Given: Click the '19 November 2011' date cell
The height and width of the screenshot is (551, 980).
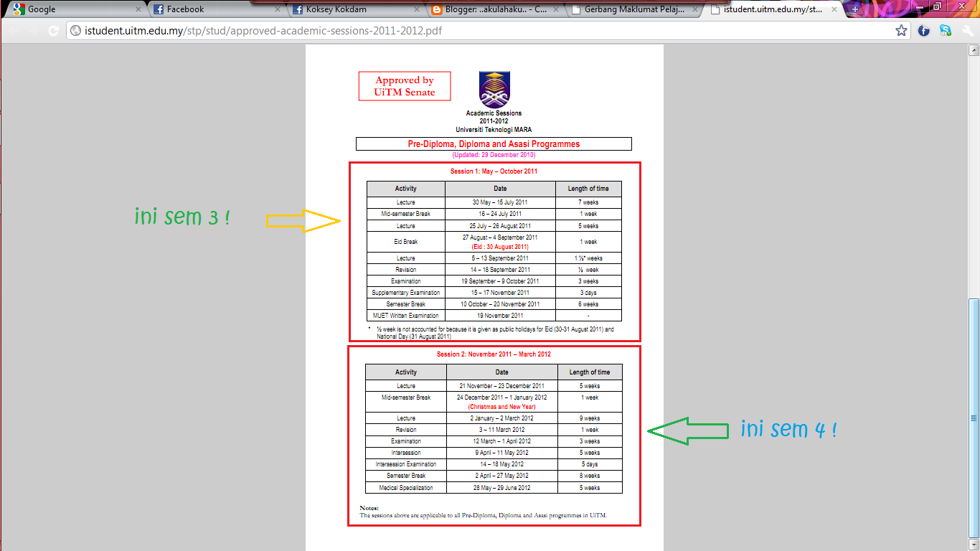Looking at the screenshot, I should point(500,316).
